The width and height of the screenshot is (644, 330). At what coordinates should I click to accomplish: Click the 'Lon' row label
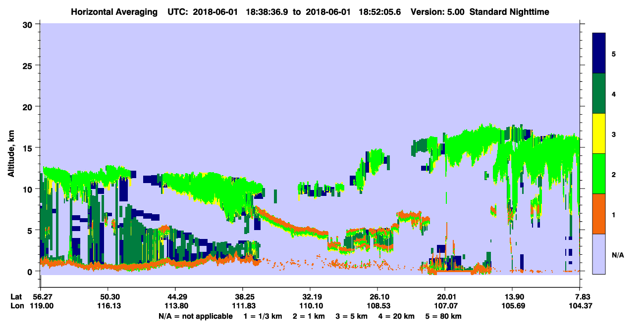[16, 306]
